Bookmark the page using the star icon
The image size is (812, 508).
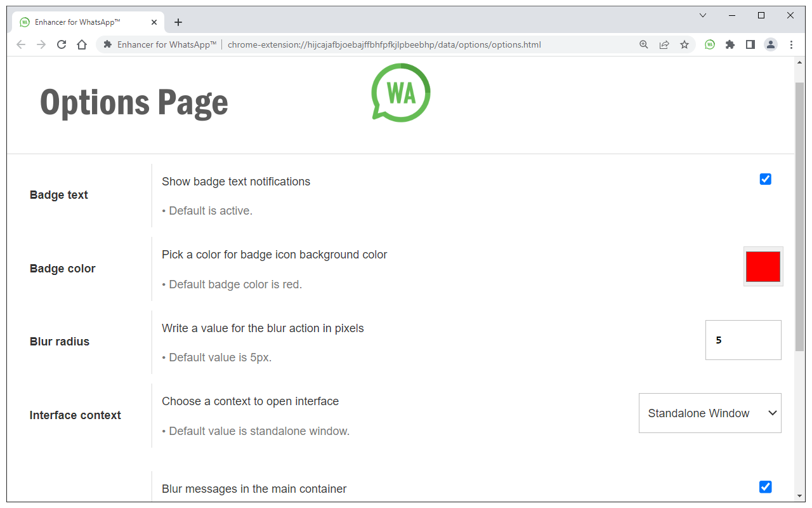point(684,44)
